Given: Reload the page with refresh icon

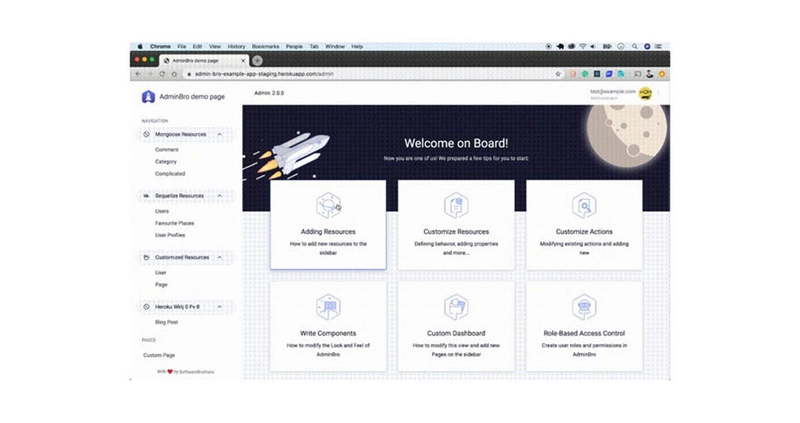Looking at the screenshot, I should tap(162, 74).
